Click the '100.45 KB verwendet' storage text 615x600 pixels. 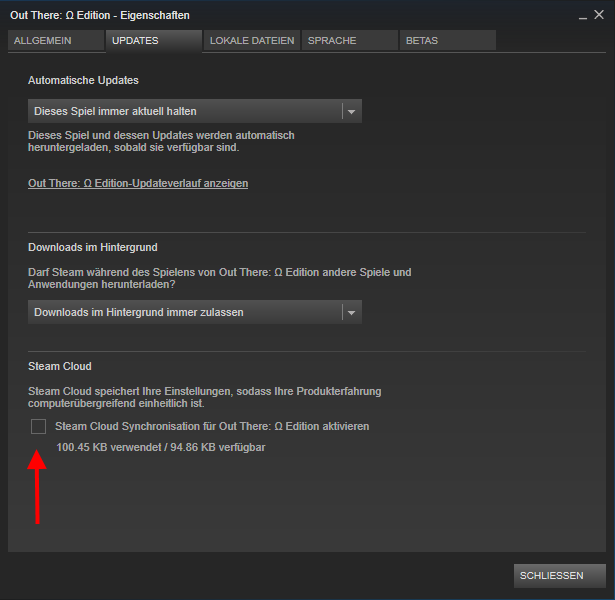tap(109, 447)
